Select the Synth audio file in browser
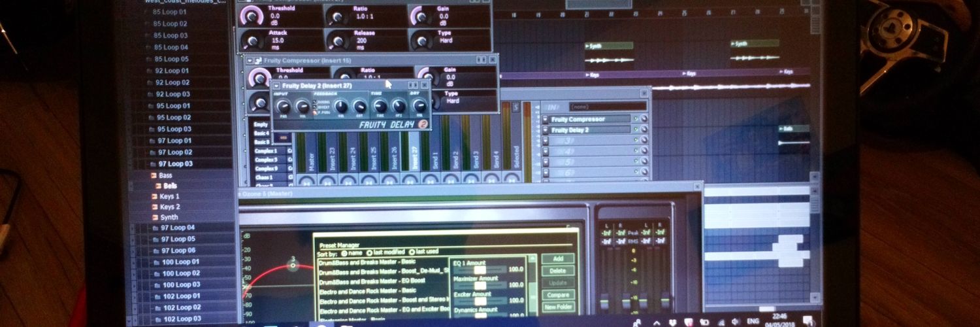Screen dimensions: 980x327 click(x=164, y=217)
